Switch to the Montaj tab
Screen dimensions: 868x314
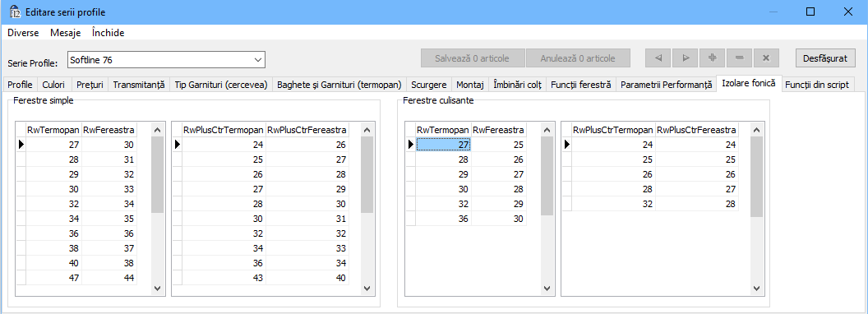click(x=469, y=85)
